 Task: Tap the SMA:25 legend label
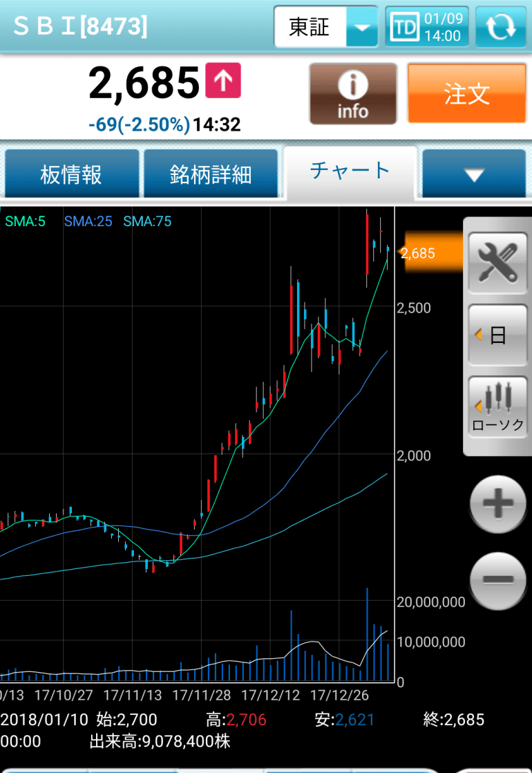[88, 222]
